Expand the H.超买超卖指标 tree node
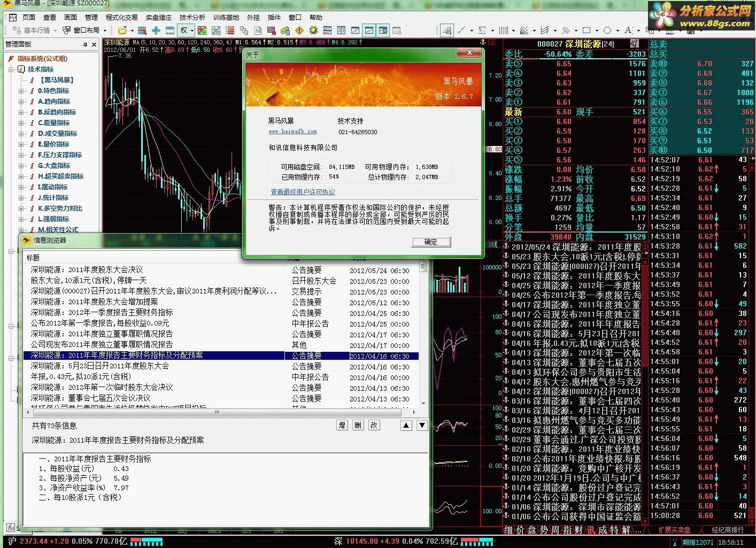 [21, 176]
